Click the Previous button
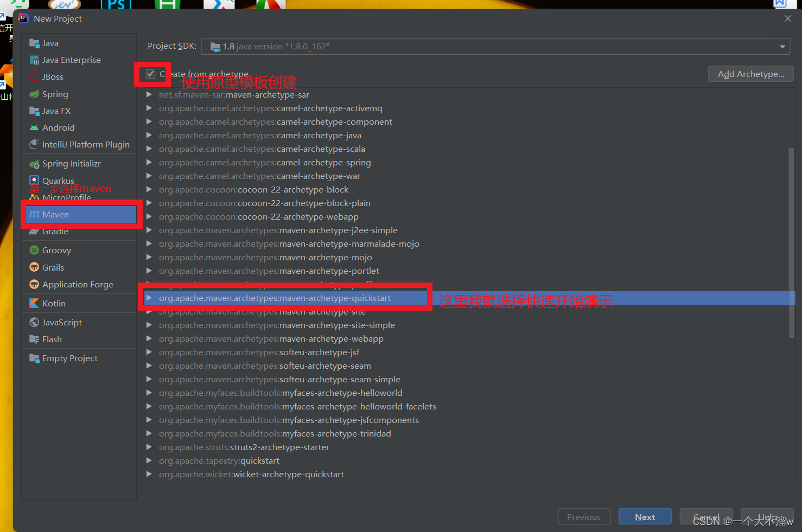Viewport: 802px width, 532px height. click(x=584, y=517)
